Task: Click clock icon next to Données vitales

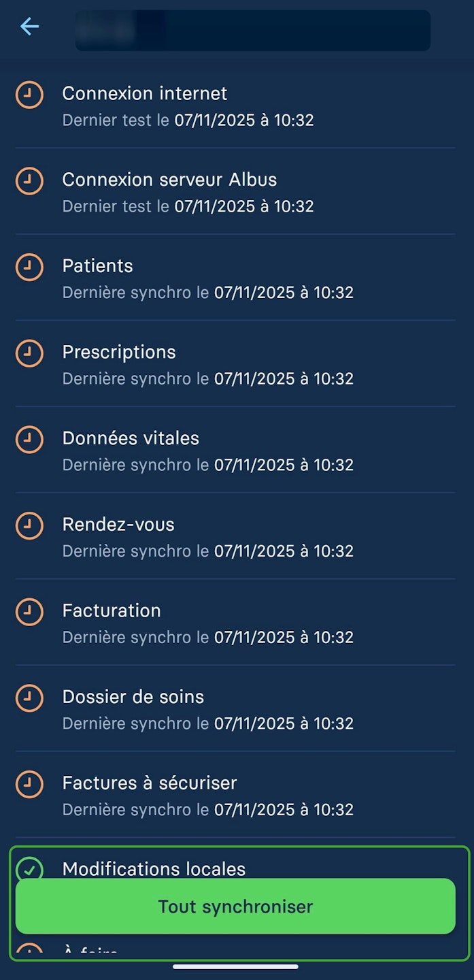Action: (29, 440)
